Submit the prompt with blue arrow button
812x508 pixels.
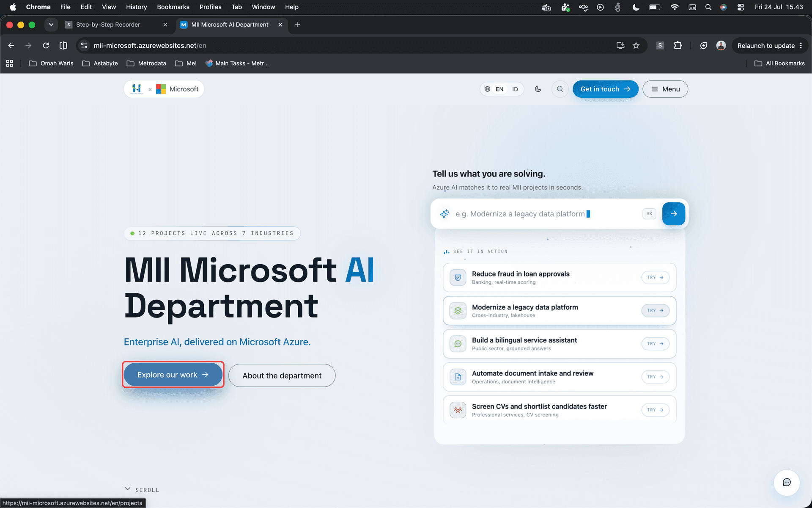674,214
